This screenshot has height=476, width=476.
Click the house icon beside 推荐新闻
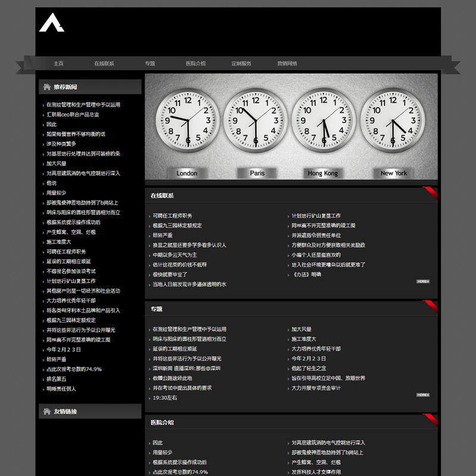(46, 87)
